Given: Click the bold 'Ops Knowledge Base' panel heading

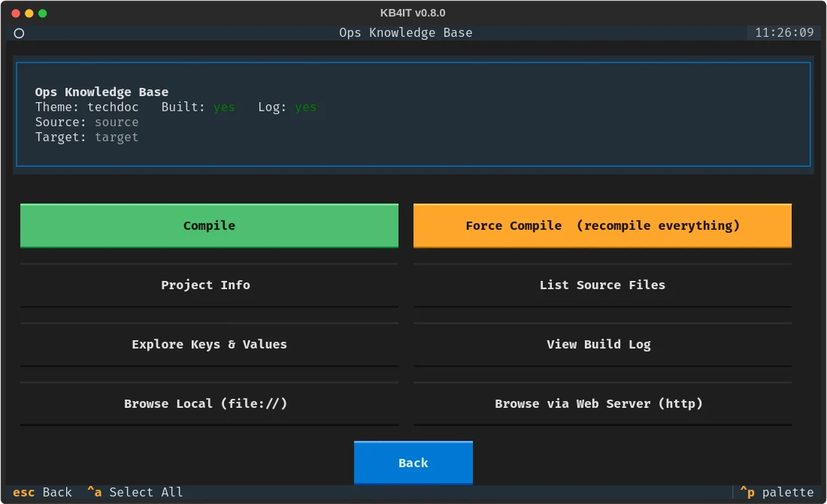Looking at the screenshot, I should (101, 92).
